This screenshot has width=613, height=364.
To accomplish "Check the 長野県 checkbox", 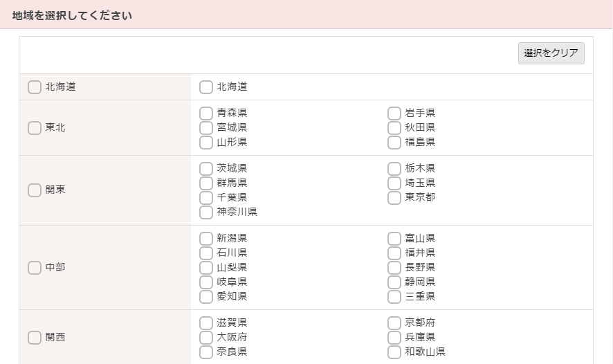I will (394, 268).
